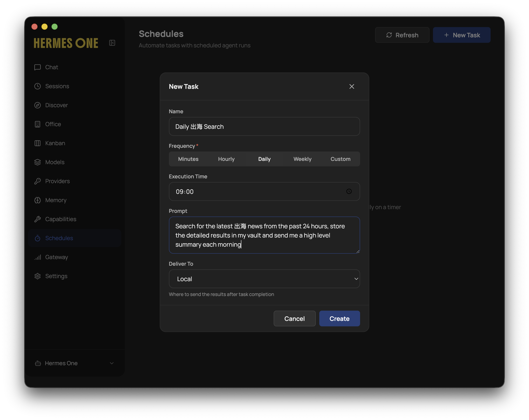Open the Gateway page
Image resolution: width=529 pixels, height=420 pixels.
(x=75, y=257)
